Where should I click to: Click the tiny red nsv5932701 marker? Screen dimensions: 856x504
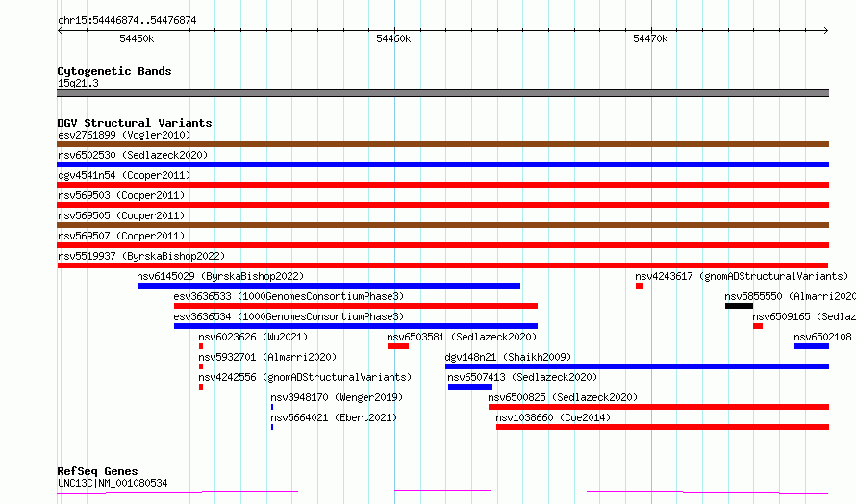(x=201, y=367)
